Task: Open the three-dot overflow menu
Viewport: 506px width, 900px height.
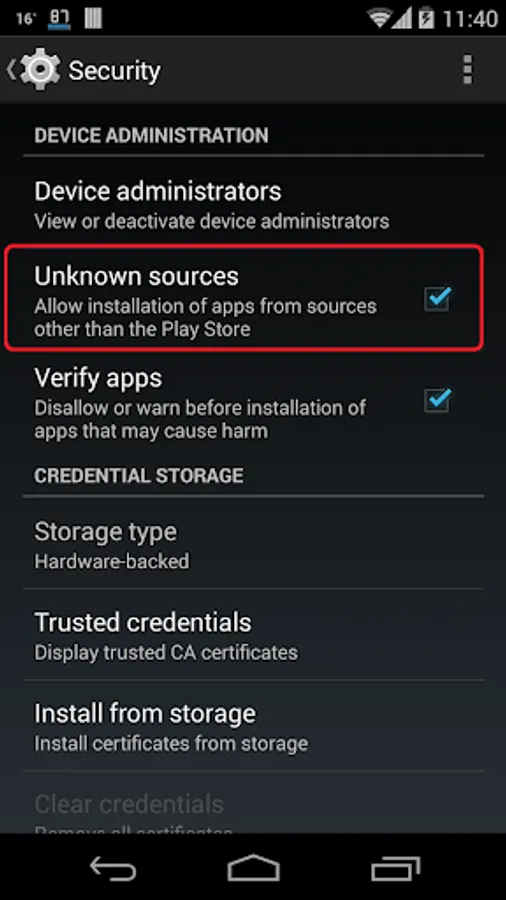Action: pyautogui.click(x=468, y=69)
